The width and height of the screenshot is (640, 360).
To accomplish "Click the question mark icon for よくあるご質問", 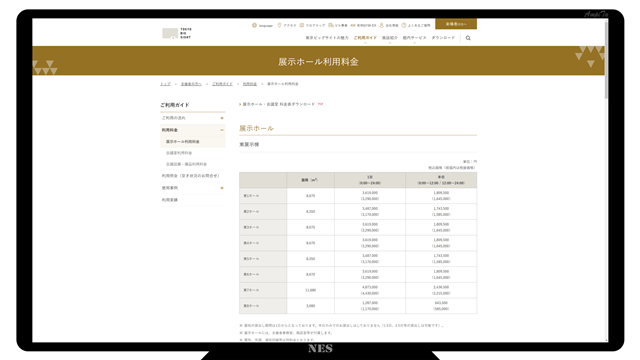I will point(404,25).
